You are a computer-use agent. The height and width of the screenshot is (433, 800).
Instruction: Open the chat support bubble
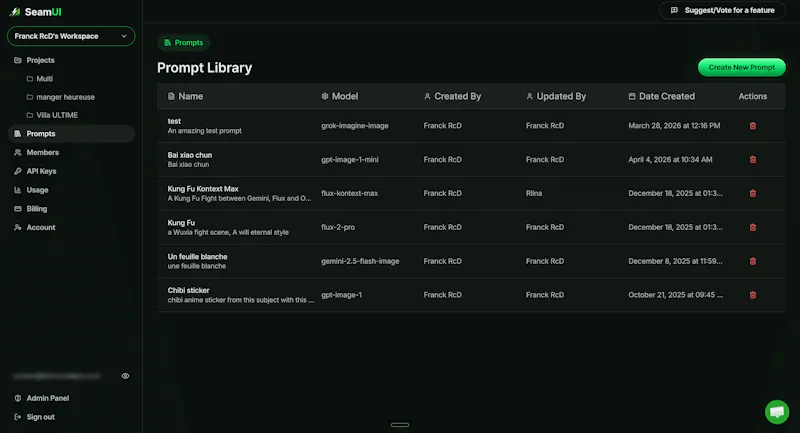pos(777,411)
